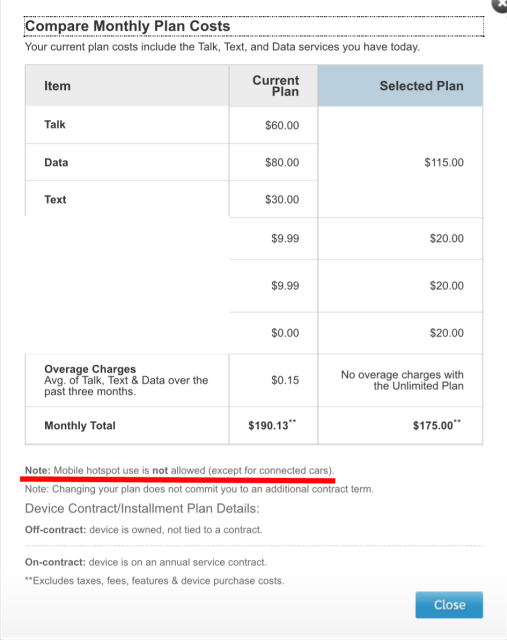The width and height of the screenshot is (507, 640).
Task: Select the Text row label
Action: click(x=55, y=200)
